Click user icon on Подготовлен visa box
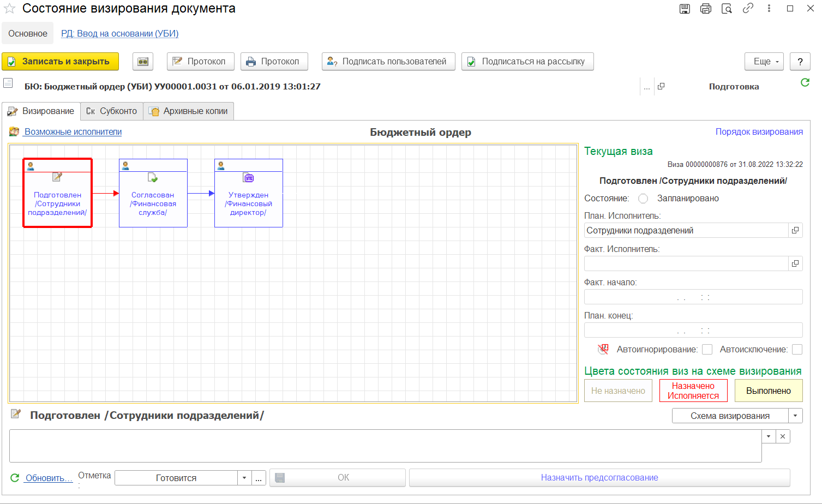The image size is (822, 504). point(31,166)
